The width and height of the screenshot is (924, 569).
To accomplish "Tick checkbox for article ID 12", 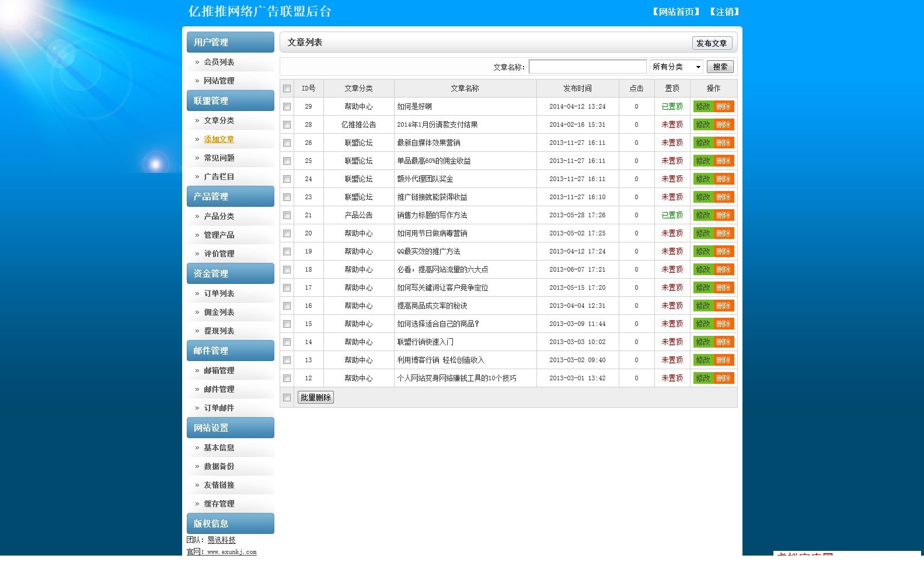I will [287, 379].
